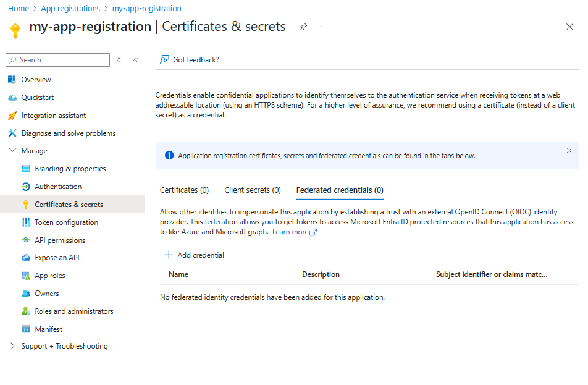Select Quickstart in the sidebar
Viewport: 588px width, 385px height.
[36, 97]
